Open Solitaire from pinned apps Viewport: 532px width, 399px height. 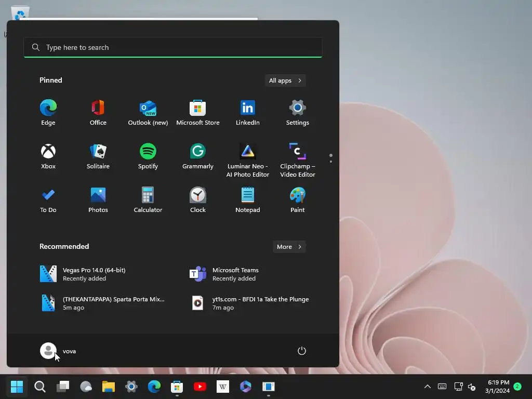[98, 156]
